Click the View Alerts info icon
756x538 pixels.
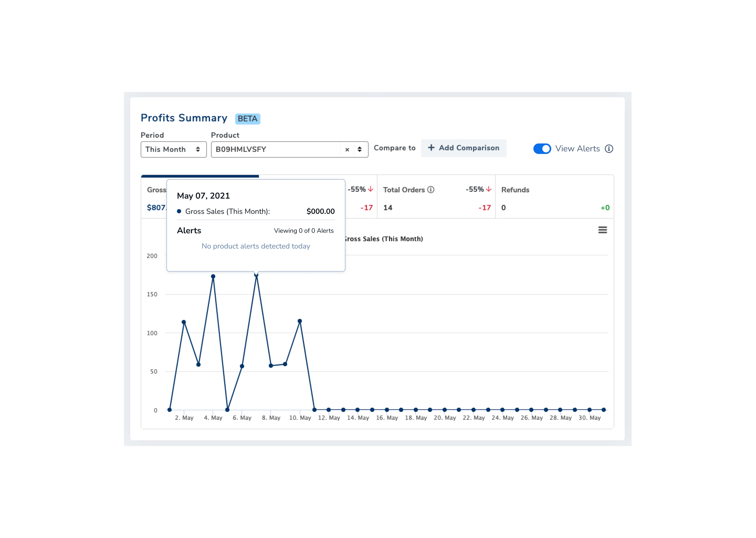pos(609,149)
